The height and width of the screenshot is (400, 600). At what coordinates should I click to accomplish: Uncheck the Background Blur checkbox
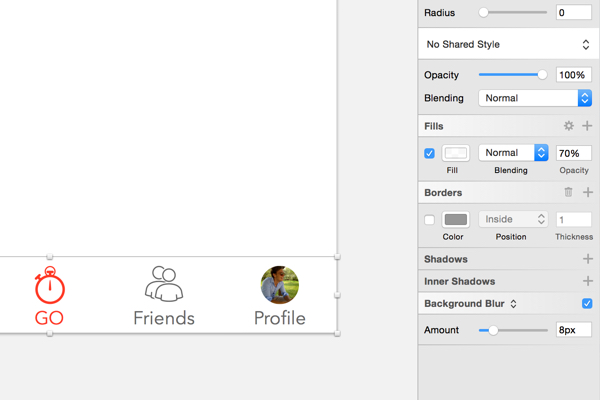(587, 304)
